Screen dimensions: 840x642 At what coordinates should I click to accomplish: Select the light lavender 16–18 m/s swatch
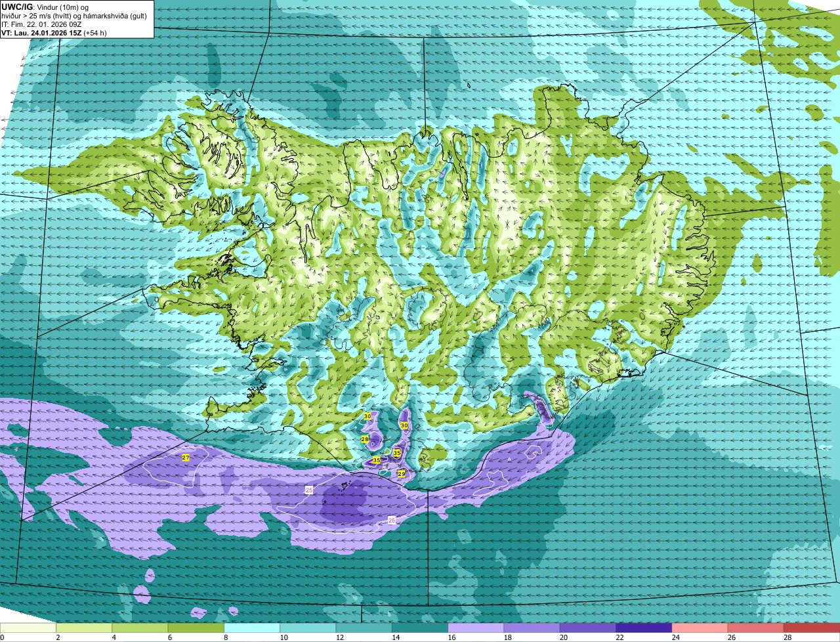pos(476,628)
